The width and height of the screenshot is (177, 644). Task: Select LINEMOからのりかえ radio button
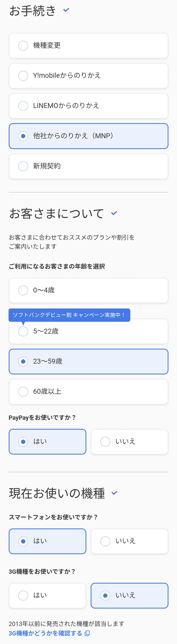tap(23, 106)
